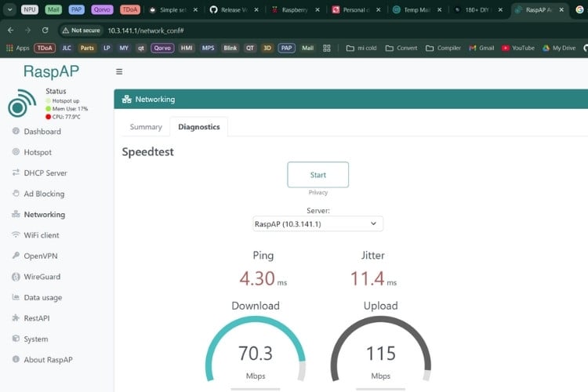The width and height of the screenshot is (588, 392).
Task: Click the Ad Blocking hand icon
Action: pyautogui.click(x=16, y=194)
